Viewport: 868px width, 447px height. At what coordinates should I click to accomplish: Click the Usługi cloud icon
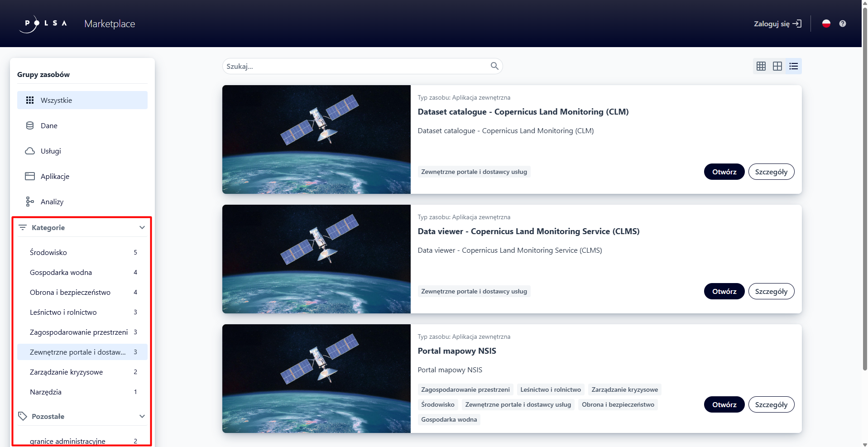click(30, 151)
